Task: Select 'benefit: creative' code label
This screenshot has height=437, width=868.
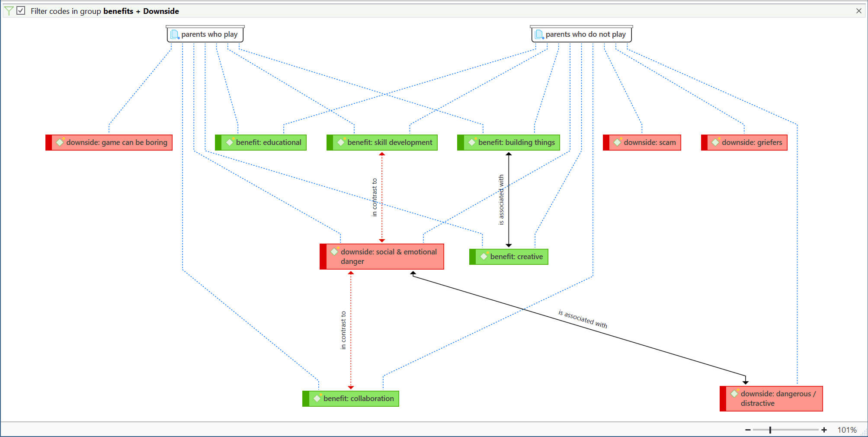Action: (x=516, y=257)
